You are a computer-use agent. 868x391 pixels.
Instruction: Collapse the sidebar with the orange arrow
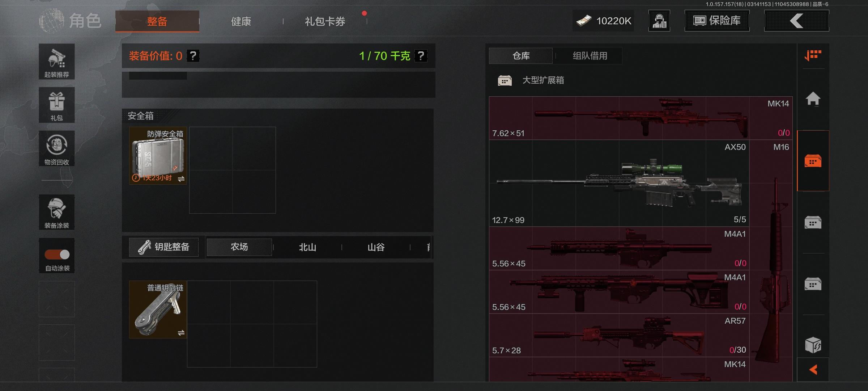[x=813, y=370]
